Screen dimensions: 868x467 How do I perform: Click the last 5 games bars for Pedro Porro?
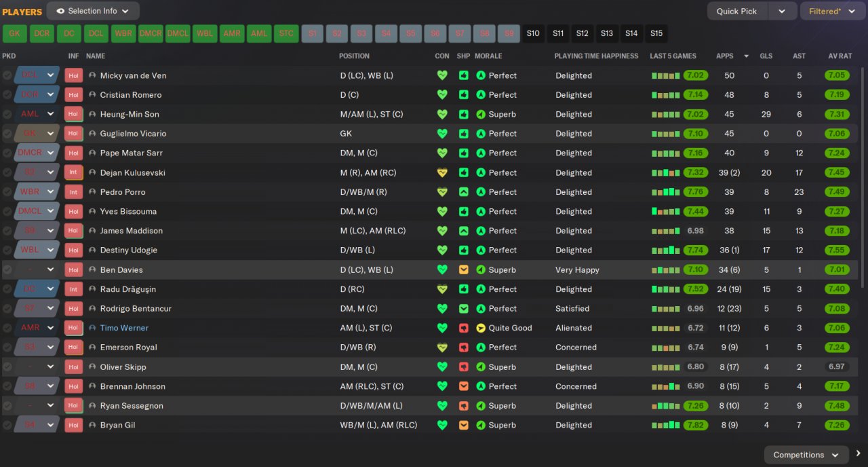[665, 192]
